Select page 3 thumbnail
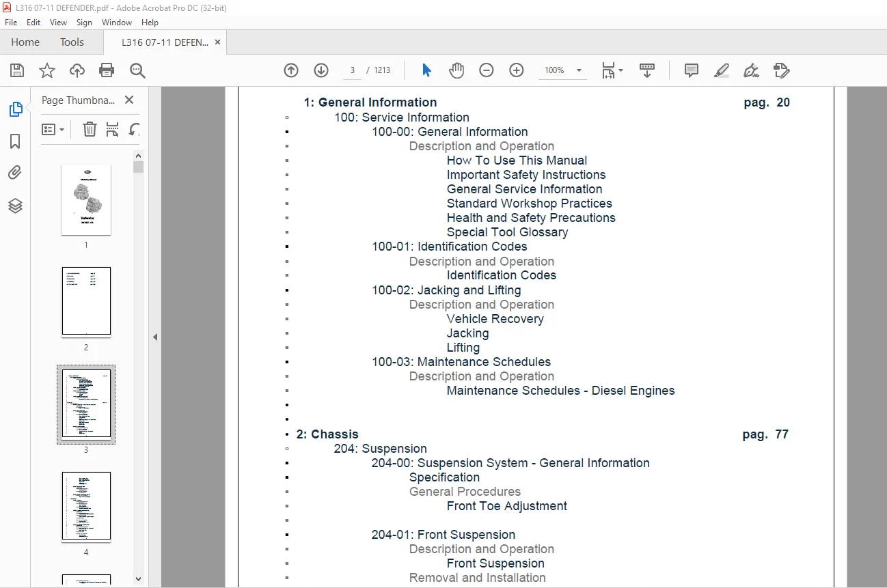The width and height of the screenshot is (887, 588). coord(86,404)
